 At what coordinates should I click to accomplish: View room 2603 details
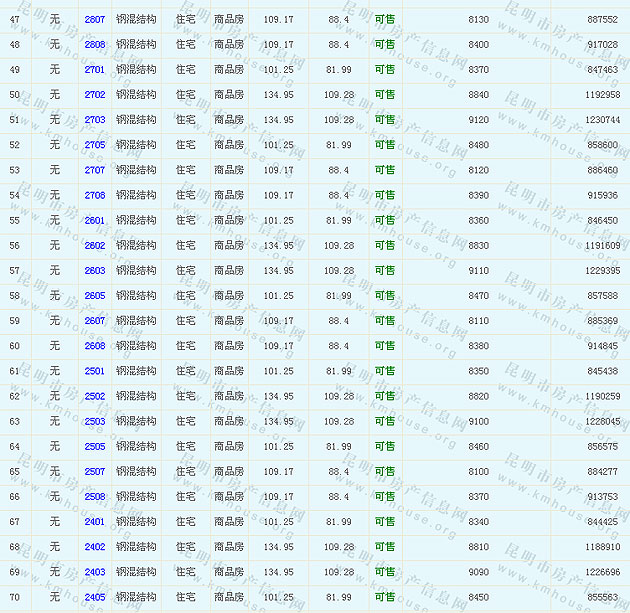click(x=95, y=271)
